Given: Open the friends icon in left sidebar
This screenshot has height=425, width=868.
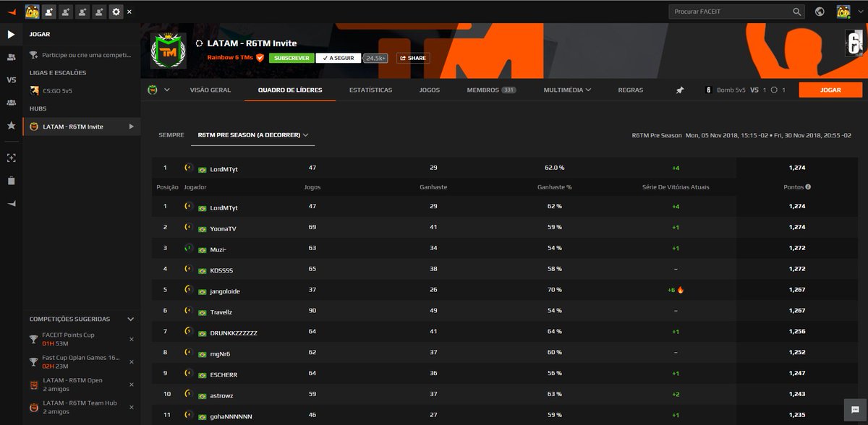Looking at the screenshot, I should [11, 56].
